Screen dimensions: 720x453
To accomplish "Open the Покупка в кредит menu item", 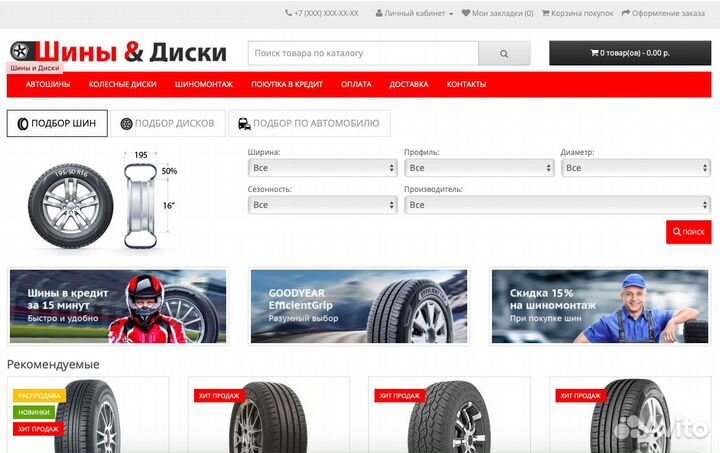I will click(x=287, y=84).
